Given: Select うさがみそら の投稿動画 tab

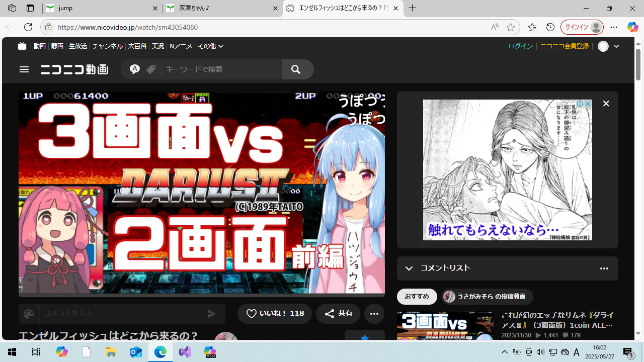Looking at the screenshot, I should coord(487,297).
